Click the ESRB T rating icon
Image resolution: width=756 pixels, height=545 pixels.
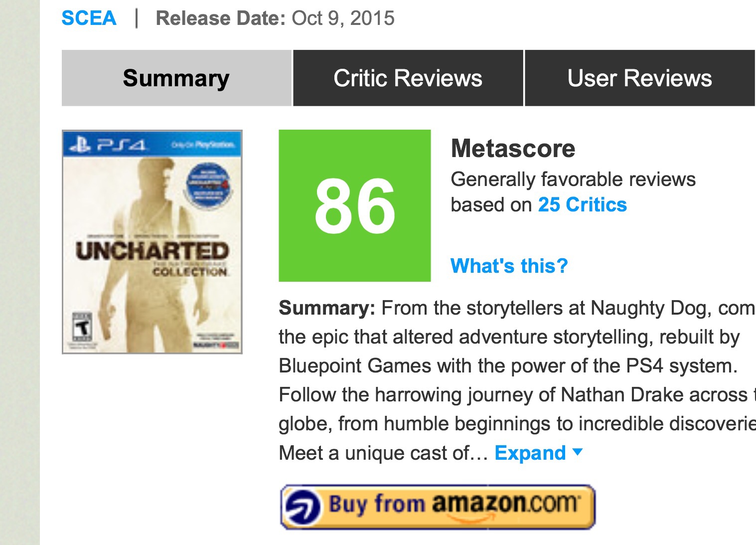tap(82, 328)
